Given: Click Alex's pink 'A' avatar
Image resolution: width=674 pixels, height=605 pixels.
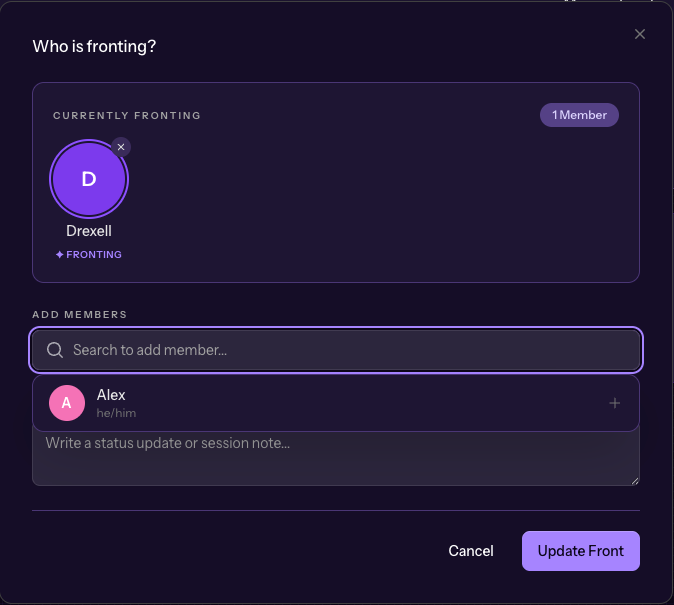Looking at the screenshot, I should pos(67,403).
